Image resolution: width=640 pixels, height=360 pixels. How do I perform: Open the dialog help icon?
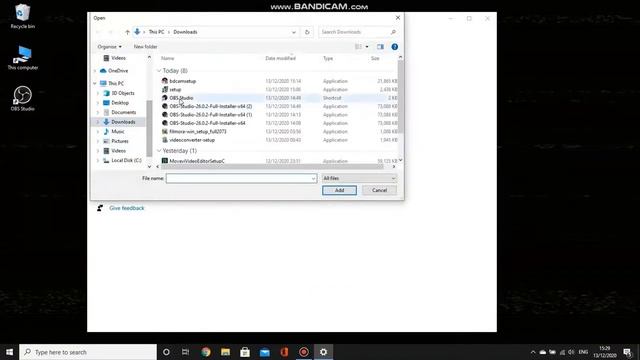tap(394, 47)
